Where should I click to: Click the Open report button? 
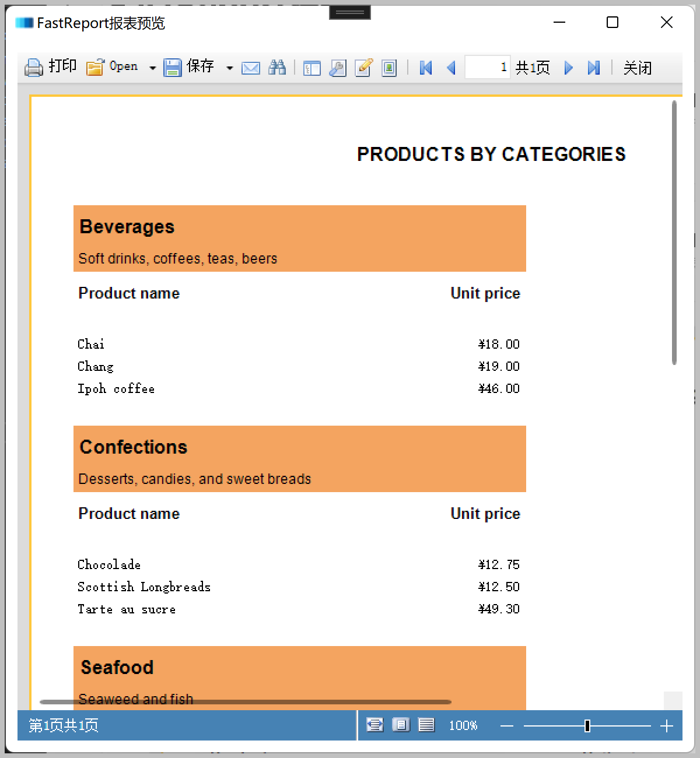pos(113,67)
